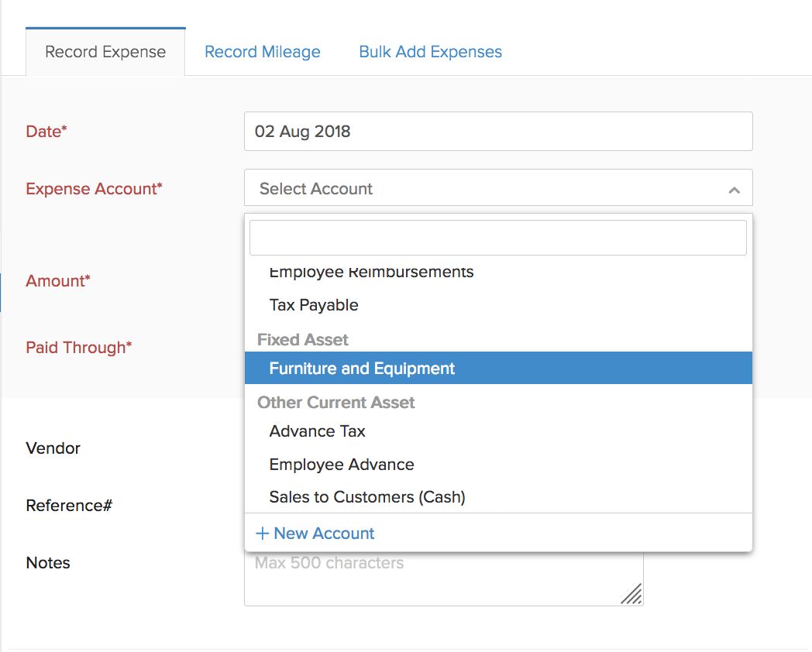
Task: Choose Employee Reimbursements from the account list
Action: coord(371,273)
